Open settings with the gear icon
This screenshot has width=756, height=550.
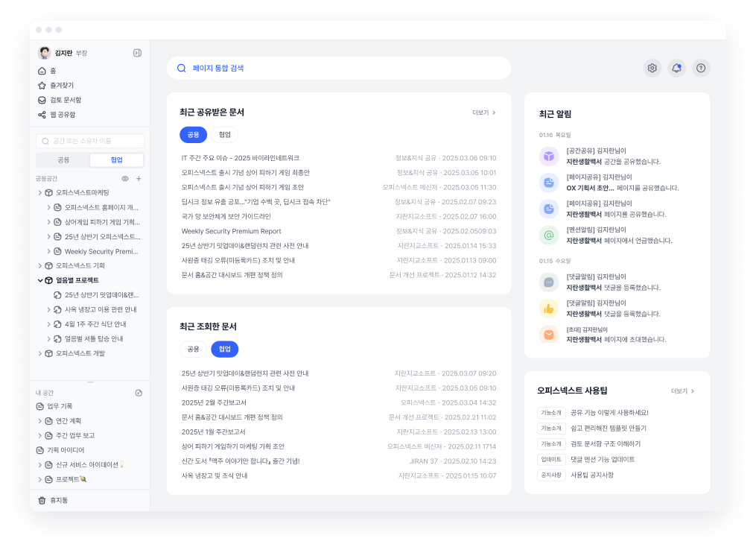coord(652,68)
